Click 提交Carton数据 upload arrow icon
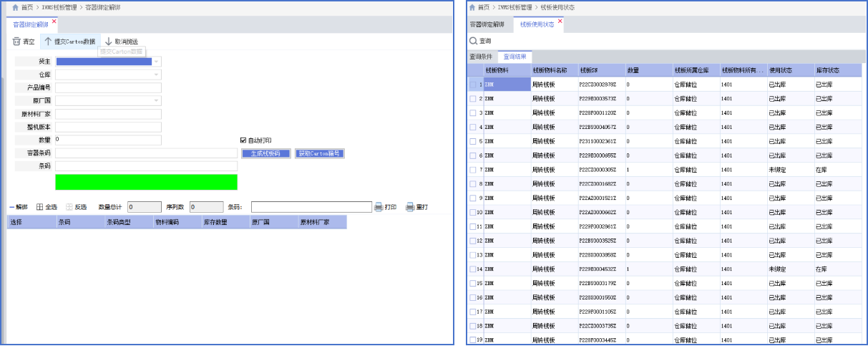 [48, 42]
